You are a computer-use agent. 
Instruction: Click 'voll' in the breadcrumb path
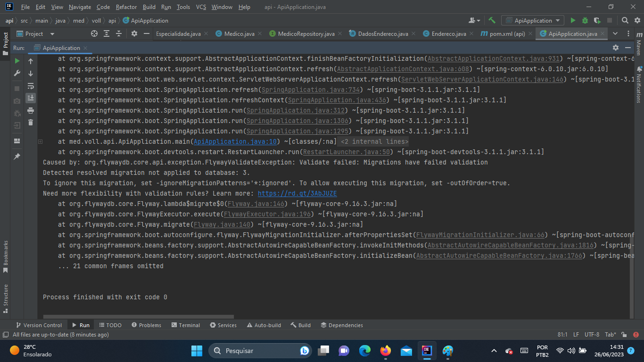96,20
